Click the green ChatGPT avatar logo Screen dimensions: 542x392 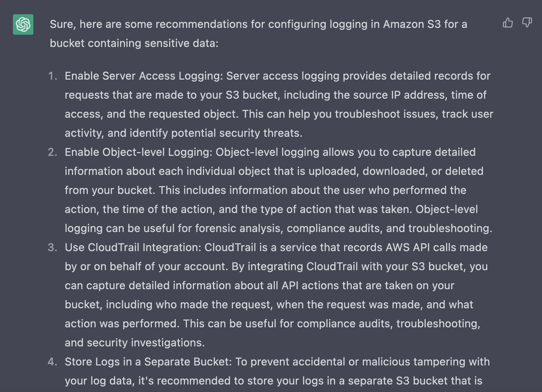[x=23, y=24]
